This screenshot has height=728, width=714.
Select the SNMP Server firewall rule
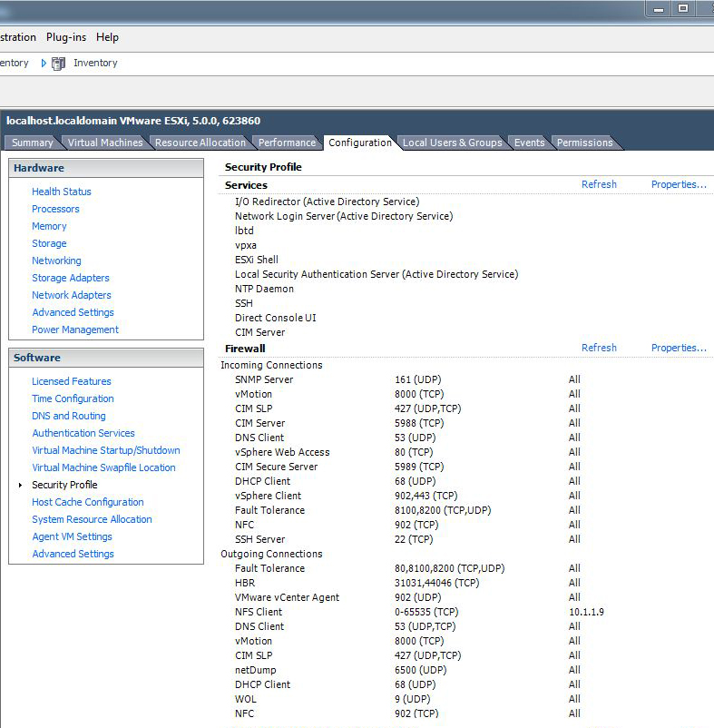point(264,379)
